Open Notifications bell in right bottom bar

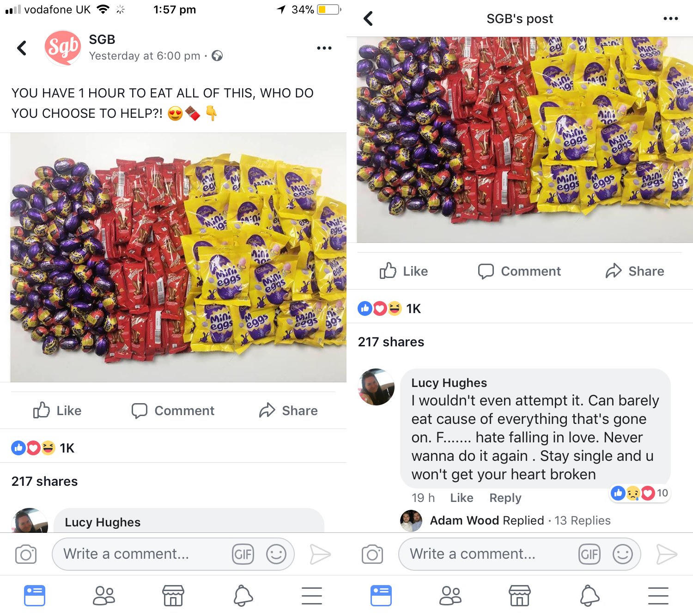point(589,595)
